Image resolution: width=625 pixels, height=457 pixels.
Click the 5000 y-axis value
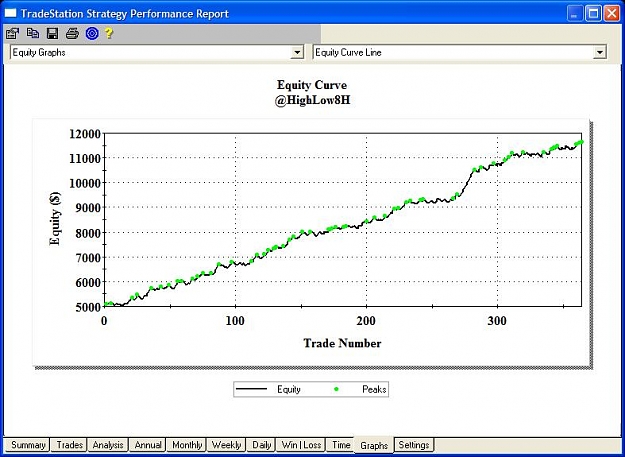click(88, 307)
